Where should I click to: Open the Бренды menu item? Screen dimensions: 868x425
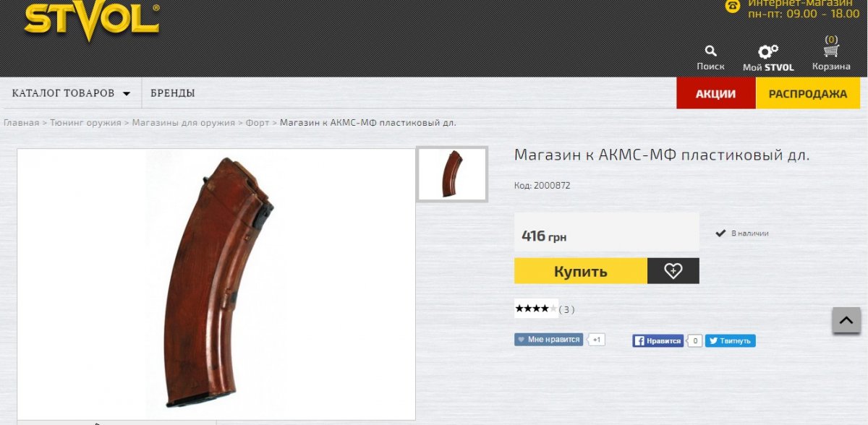[x=173, y=93]
